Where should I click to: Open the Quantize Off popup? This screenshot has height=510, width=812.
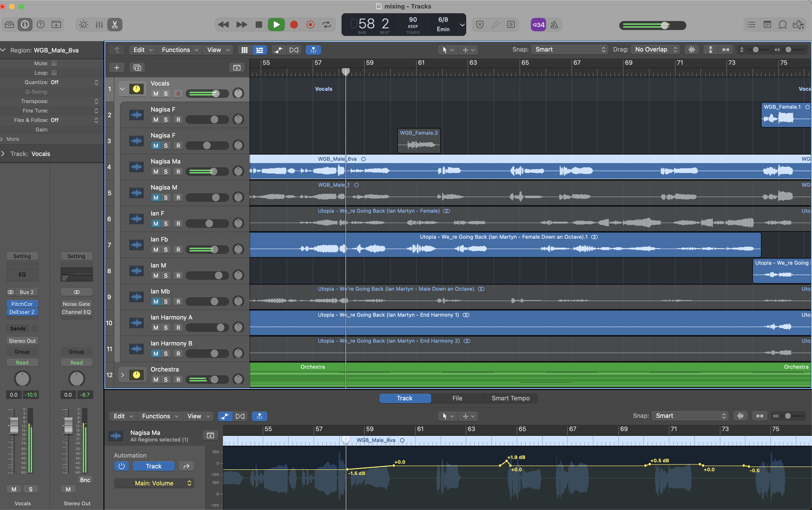click(x=74, y=82)
